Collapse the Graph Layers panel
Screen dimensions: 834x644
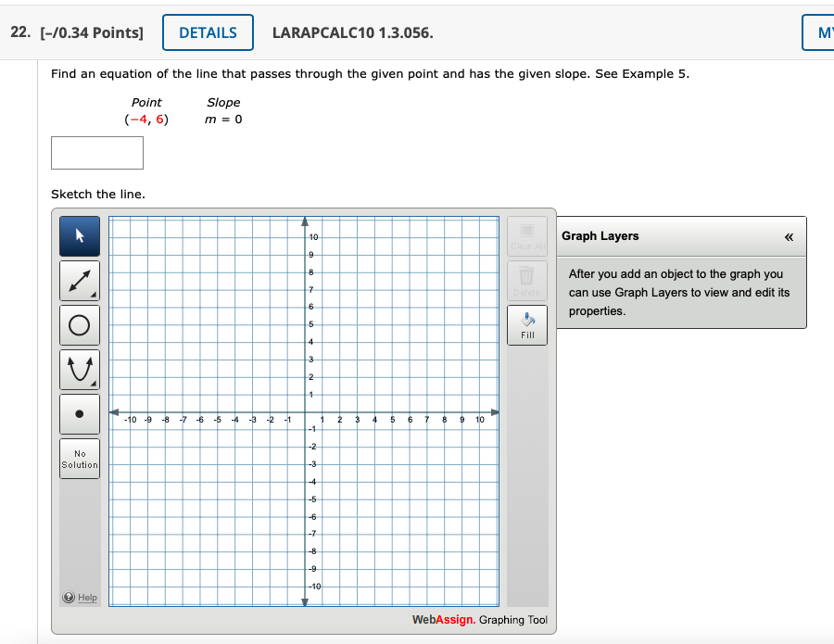(789, 237)
